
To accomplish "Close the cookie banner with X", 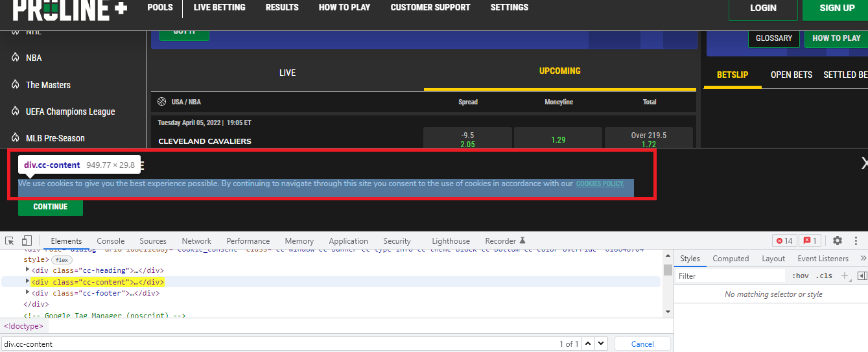I will (x=864, y=163).
